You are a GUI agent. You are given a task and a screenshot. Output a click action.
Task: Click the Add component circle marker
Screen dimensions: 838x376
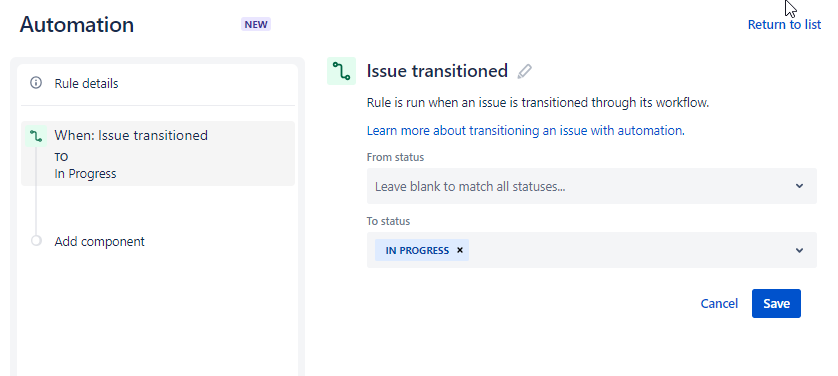click(36, 241)
